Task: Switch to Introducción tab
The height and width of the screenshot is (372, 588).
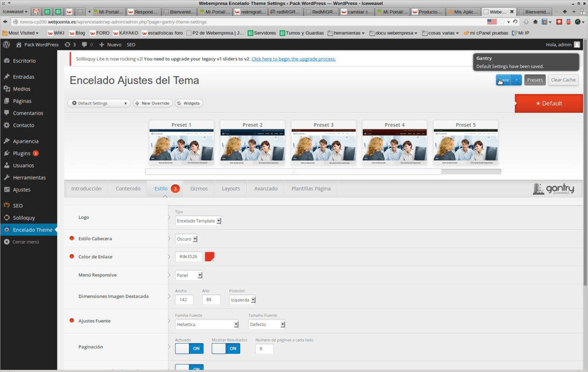Action: pyautogui.click(x=86, y=188)
